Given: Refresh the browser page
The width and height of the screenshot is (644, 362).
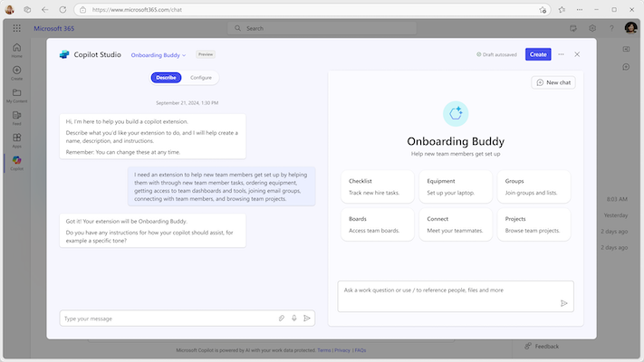Looking at the screenshot, I should [x=62, y=9].
